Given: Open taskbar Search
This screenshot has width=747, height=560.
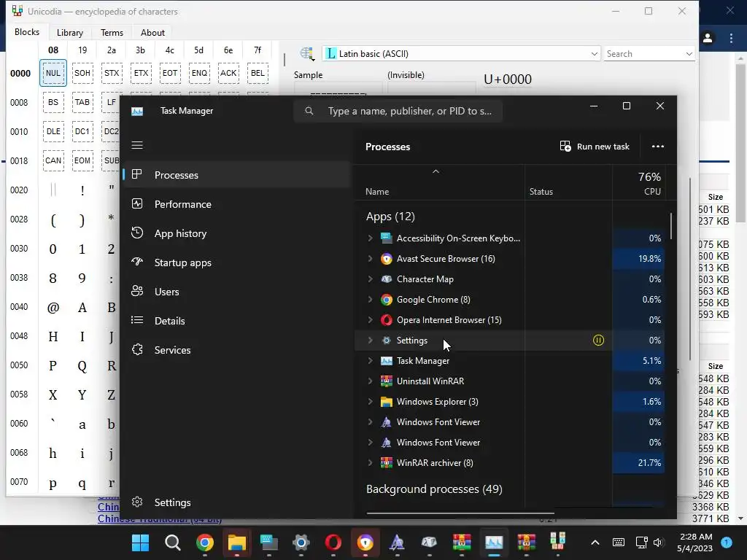Looking at the screenshot, I should pyautogui.click(x=172, y=542).
